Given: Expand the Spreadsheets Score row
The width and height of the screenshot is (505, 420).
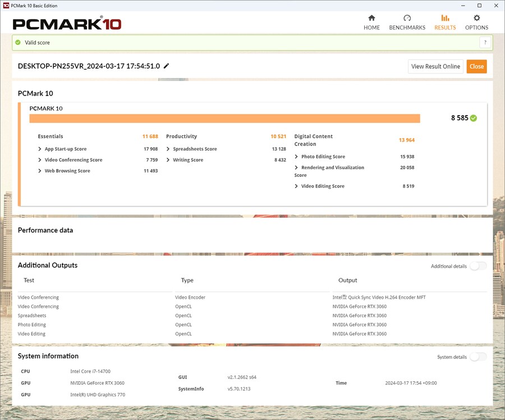Looking at the screenshot, I should (168, 149).
